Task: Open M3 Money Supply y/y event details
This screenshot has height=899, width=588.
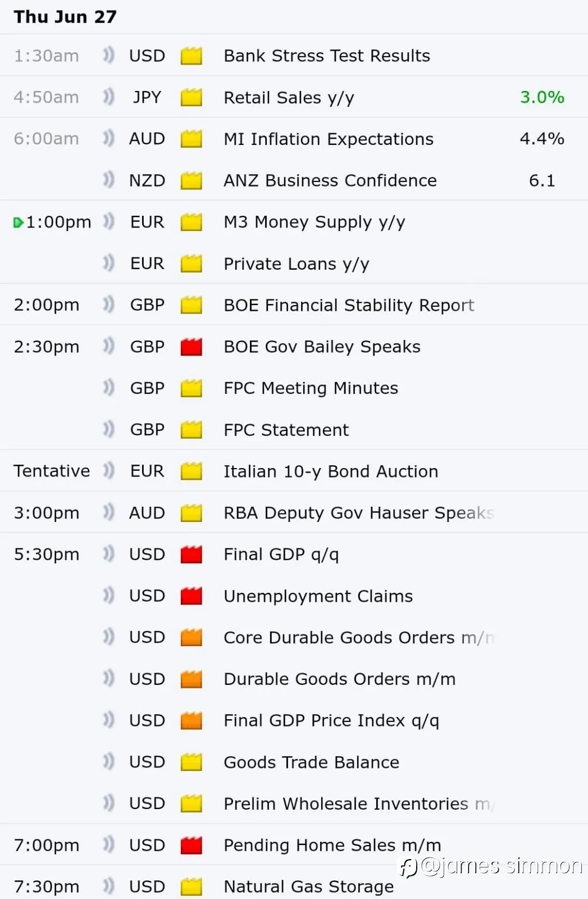Action: [x=314, y=223]
